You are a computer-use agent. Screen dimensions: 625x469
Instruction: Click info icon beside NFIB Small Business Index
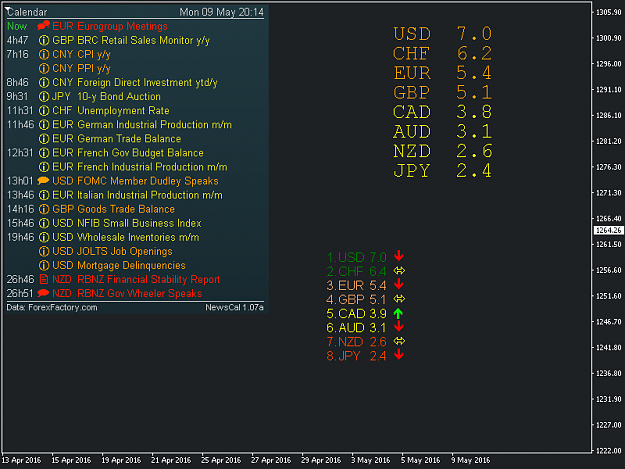click(x=44, y=223)
